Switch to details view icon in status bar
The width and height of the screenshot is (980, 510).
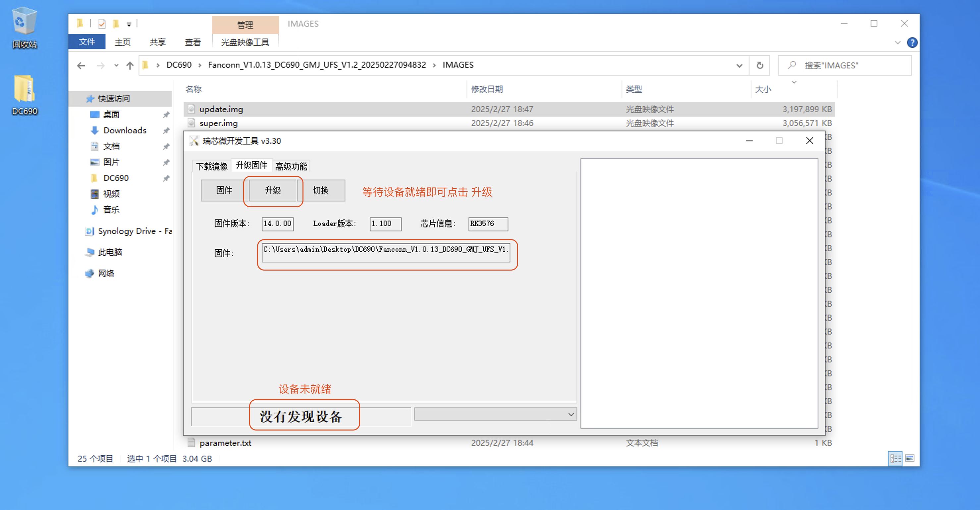pos(895,458)
